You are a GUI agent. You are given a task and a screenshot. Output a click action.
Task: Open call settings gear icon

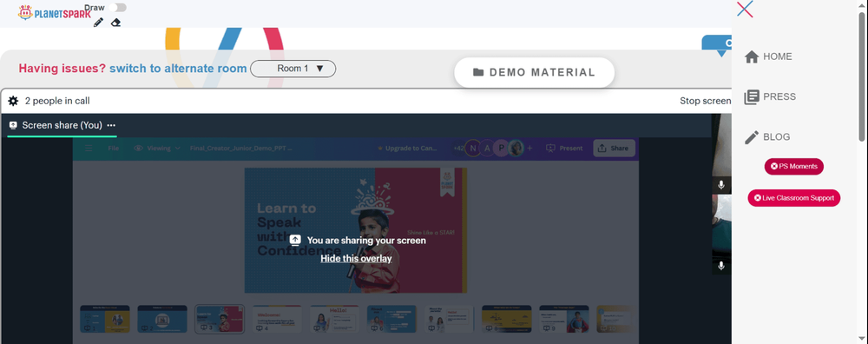pos(13,101)
